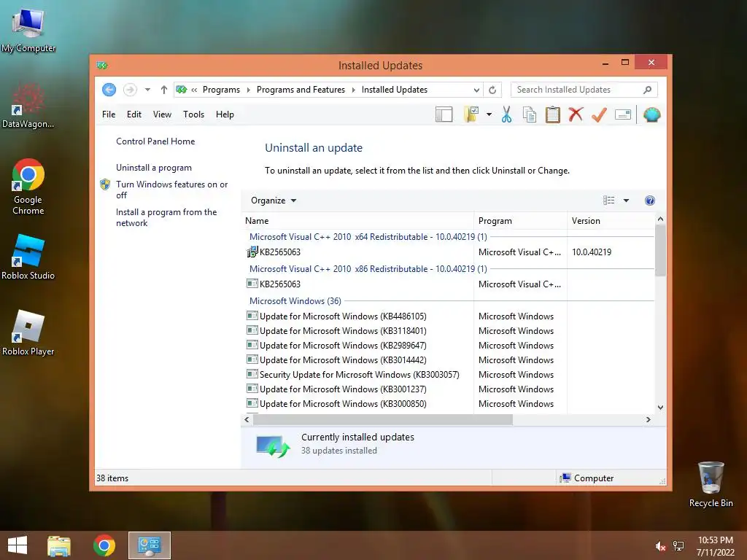Open Turn Windows features on or off
This screenshot has width=747, height=560.
(171, 190)
